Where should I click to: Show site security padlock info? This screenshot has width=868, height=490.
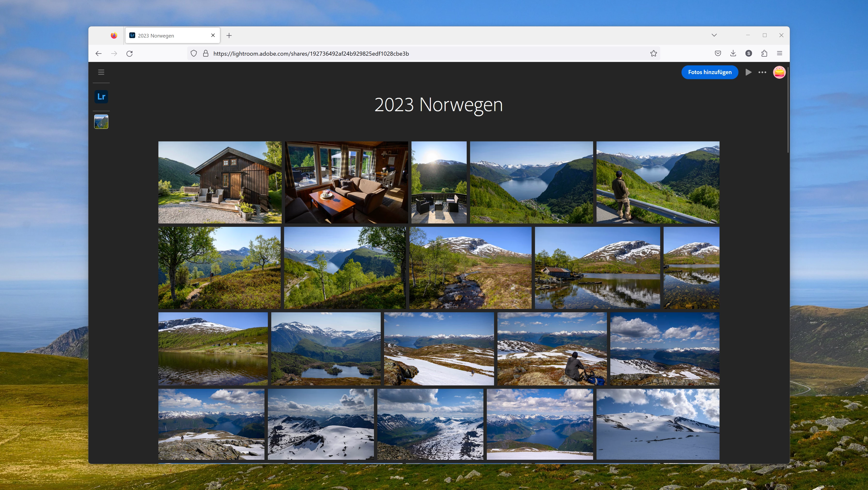click(x=206, y=53)
